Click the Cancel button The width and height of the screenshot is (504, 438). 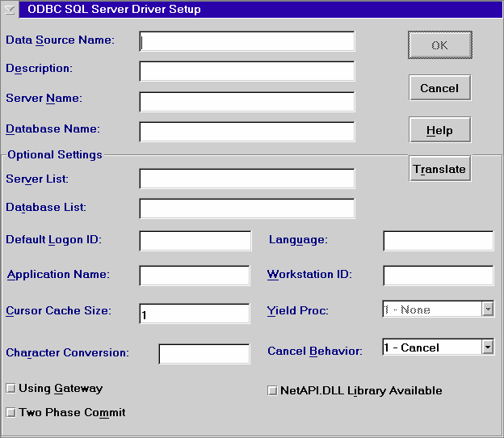click(440, 88)
